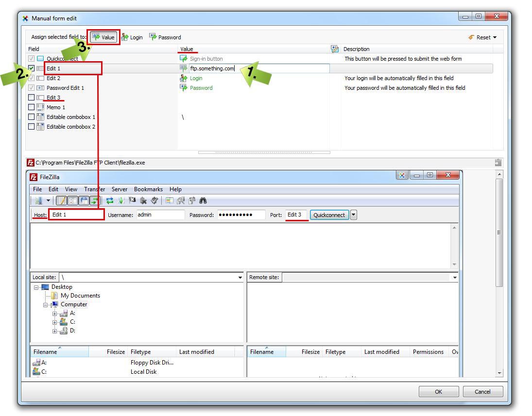Open the Remote site path dropdown
The width and height of the screenshot is (532, 416).
[455, 278]
